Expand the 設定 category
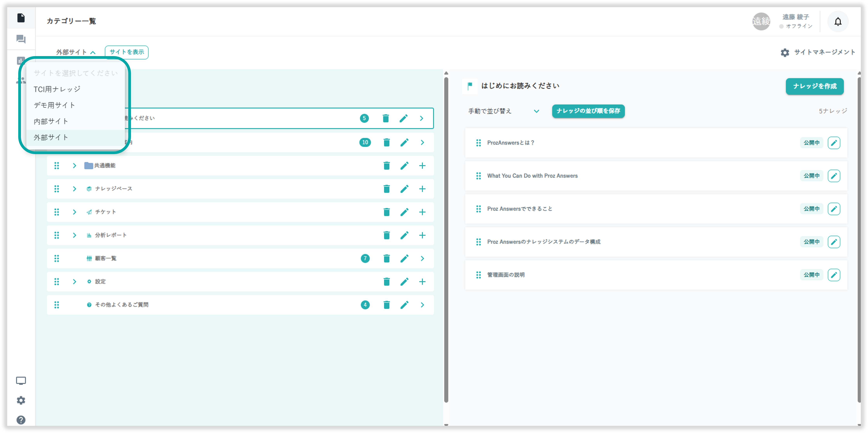868x433 pixels. (74, 282)
